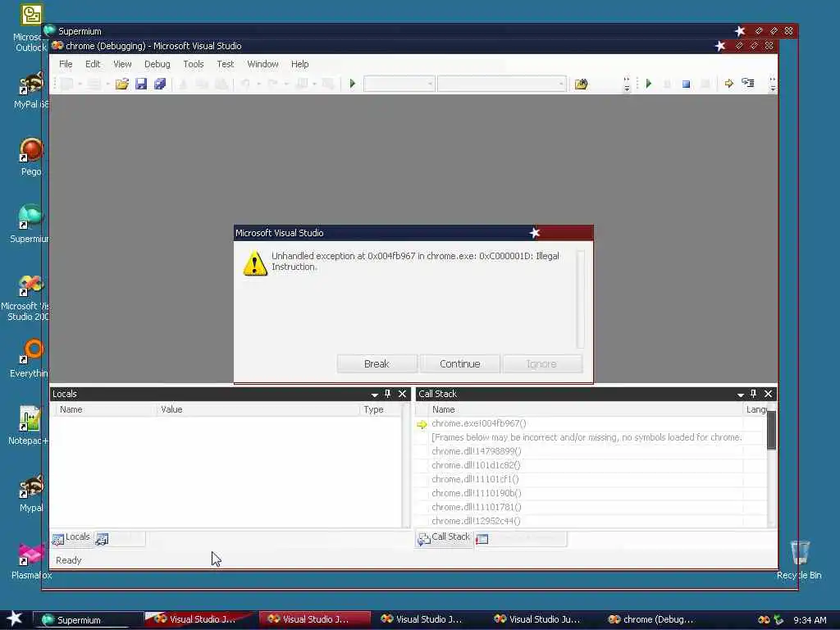The height and width of the screenshot is (630, 840).
Task: Pin the Locals panel with auto-hide pushpin
Action: click(388, 394)
